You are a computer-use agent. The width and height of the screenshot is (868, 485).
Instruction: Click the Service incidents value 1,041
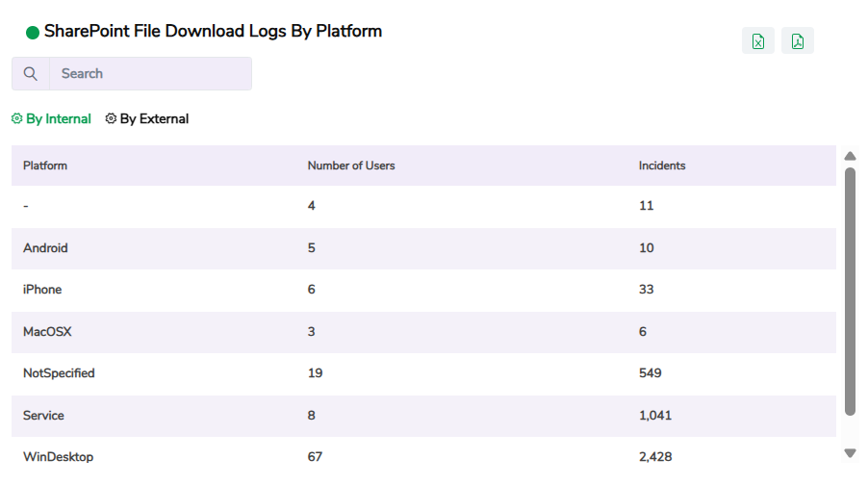click(655, 416)
